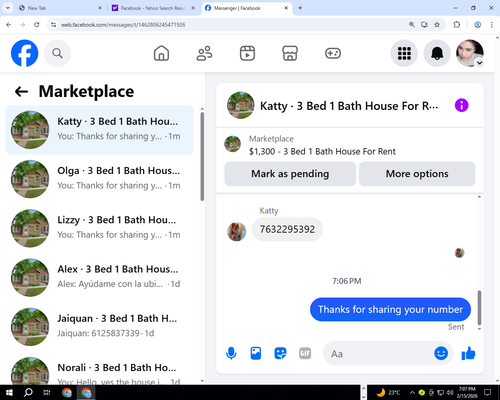
Task: Open Windows notification center icon
Action: pyautogui.click(x=488, y=392)
